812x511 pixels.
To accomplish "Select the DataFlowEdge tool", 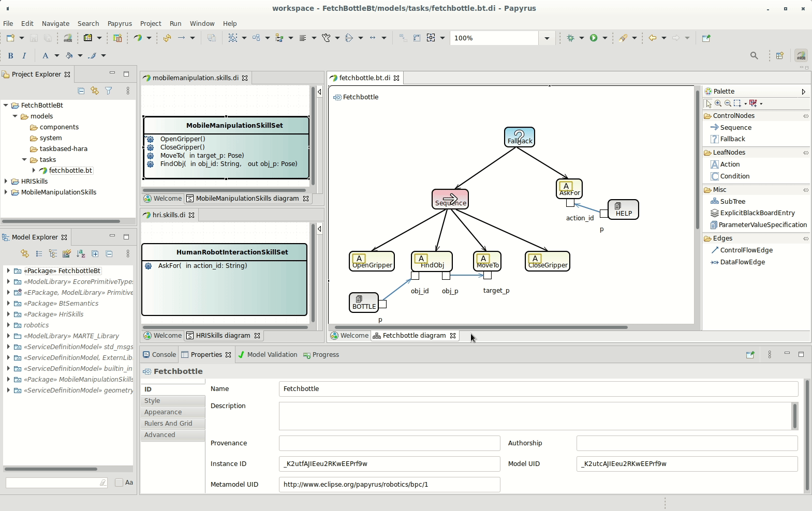I will pyautogui.click(x=742, y=262).
